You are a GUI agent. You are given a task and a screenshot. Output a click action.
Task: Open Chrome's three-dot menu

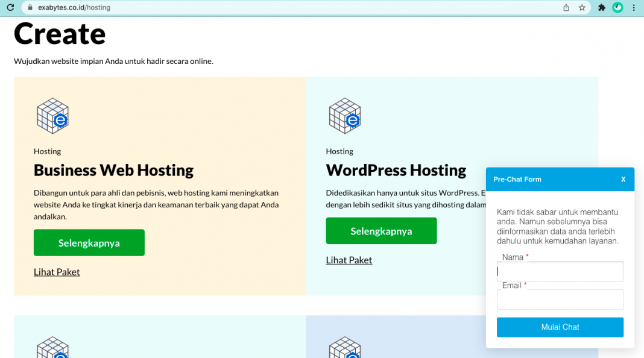pos(634,8)
